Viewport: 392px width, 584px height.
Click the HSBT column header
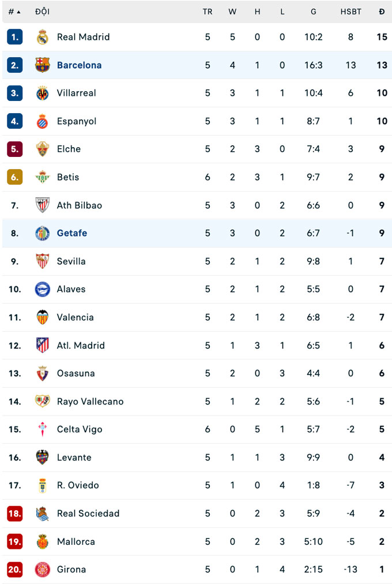pos(350,12)
